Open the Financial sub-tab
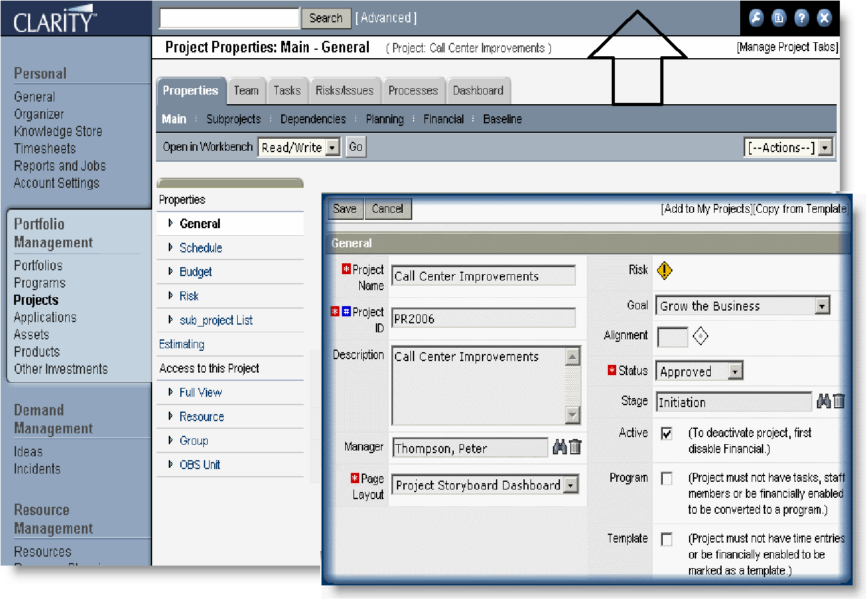The width and height of the screenshot is (868, 602). pyautogui.click(x=444, y=119)
